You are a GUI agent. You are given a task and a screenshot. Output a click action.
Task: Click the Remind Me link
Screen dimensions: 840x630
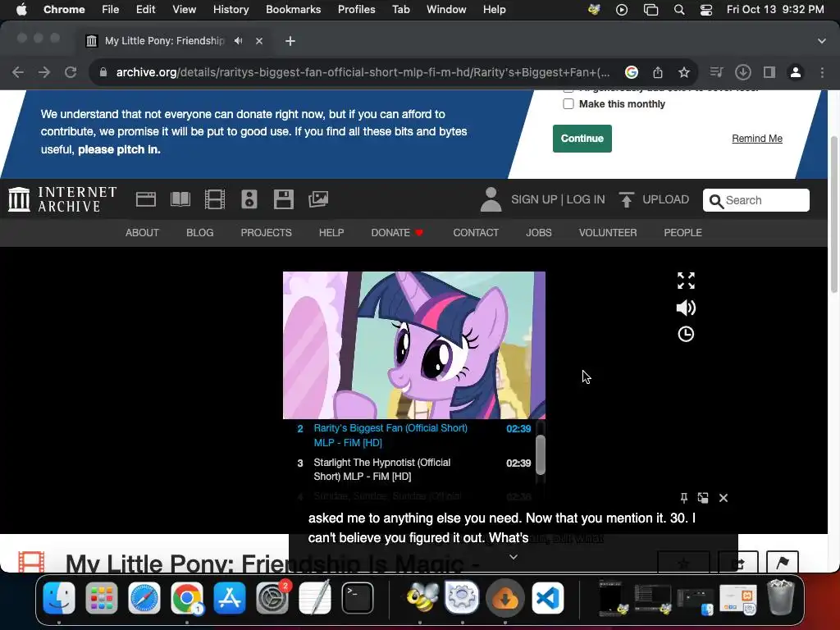pyautogui.click(x=757, y=138)
